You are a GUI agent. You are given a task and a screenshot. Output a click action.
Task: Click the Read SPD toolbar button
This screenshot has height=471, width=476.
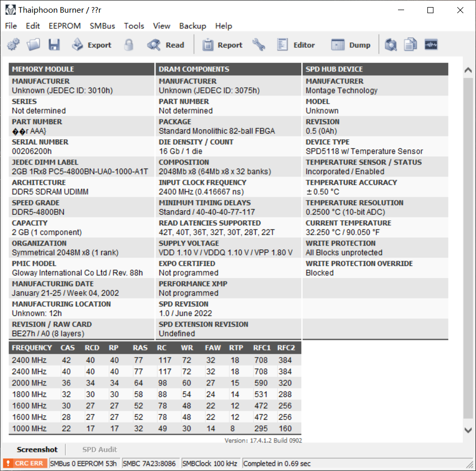(166, 45)
